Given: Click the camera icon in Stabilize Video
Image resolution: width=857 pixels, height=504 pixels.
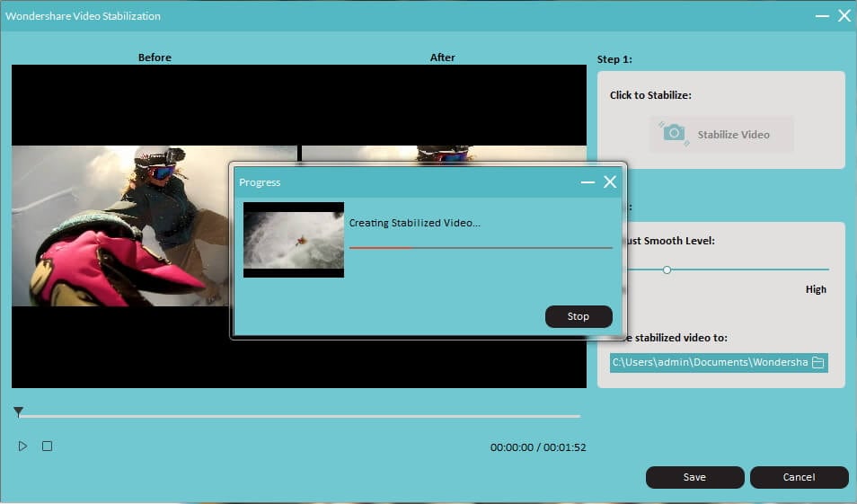Looking at the screenshot, I should tap(674, 133).
